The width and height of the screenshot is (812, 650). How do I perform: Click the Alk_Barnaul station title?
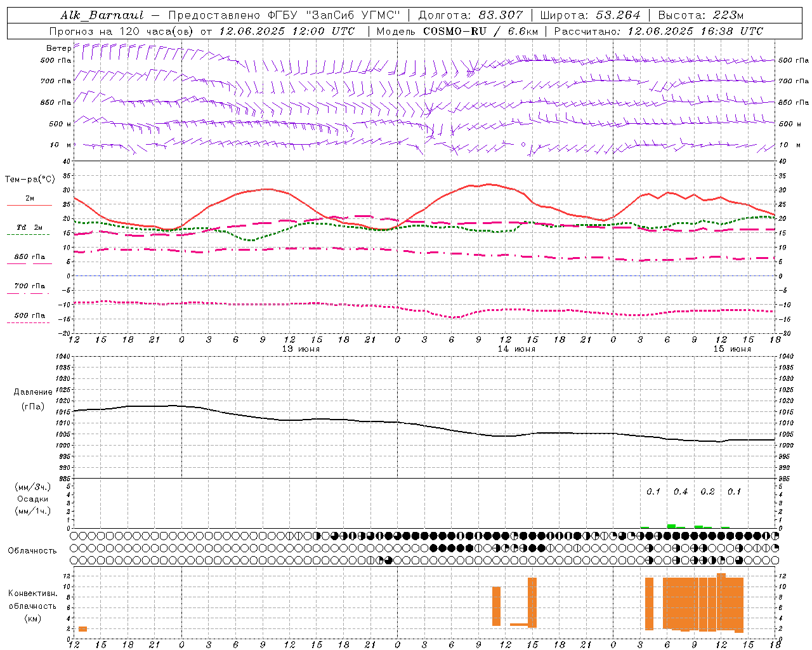pyautogui.click(x=102, y=15)
